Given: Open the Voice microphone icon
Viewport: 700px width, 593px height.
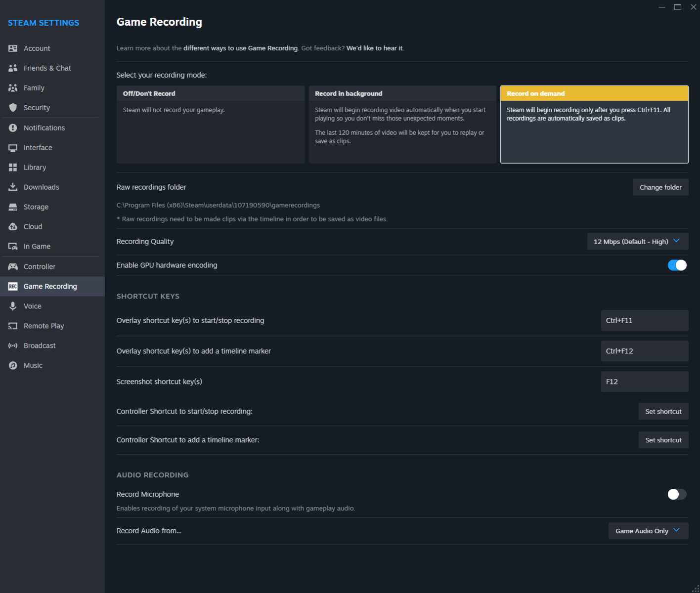Looking at the screenshot, I should (x=13, y=306).
